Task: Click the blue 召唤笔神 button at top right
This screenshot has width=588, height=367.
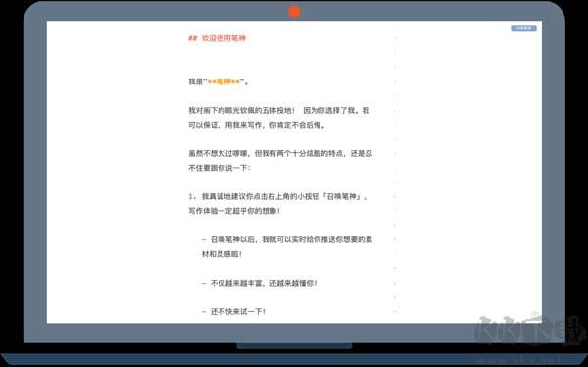Action: coord(523,28)
